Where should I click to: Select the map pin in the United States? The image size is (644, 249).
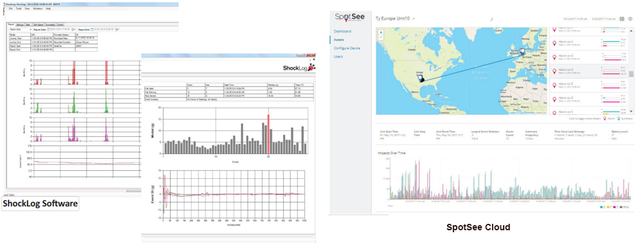point(421,77)
